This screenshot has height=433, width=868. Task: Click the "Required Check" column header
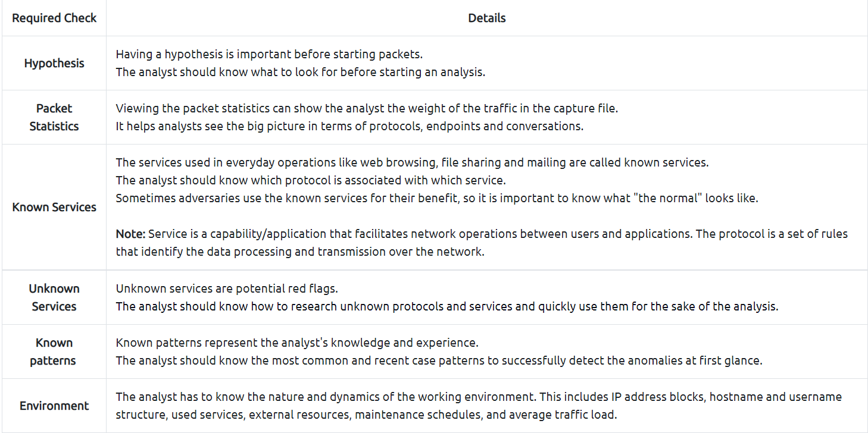tap(54, 18)
